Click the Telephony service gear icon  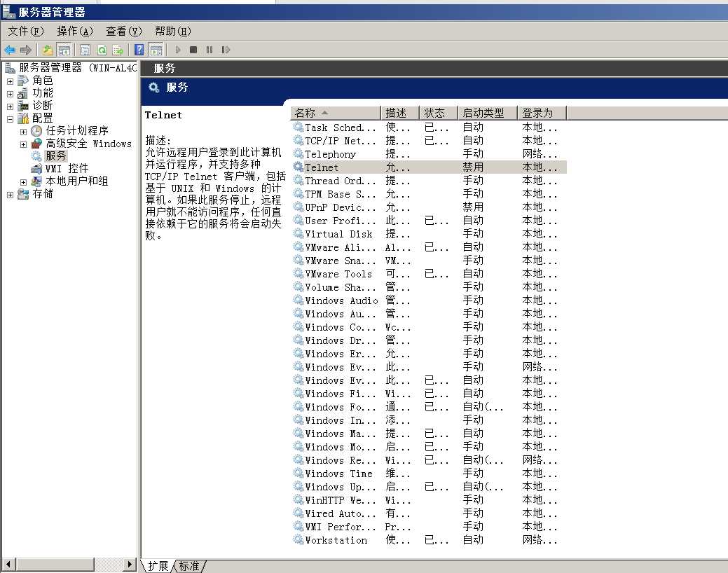point(298,153)
